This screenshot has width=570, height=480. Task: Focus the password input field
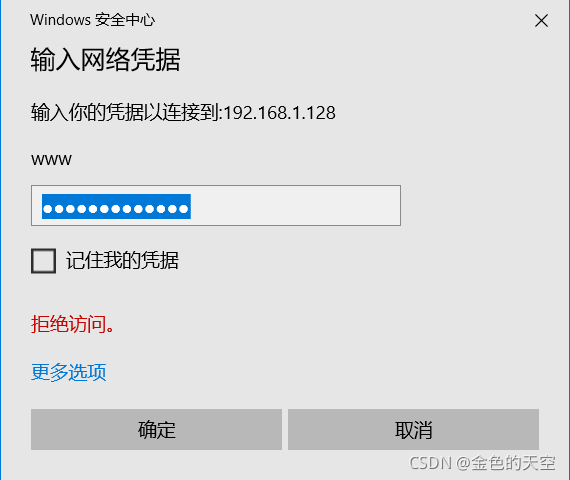click(x=216, y=205)
